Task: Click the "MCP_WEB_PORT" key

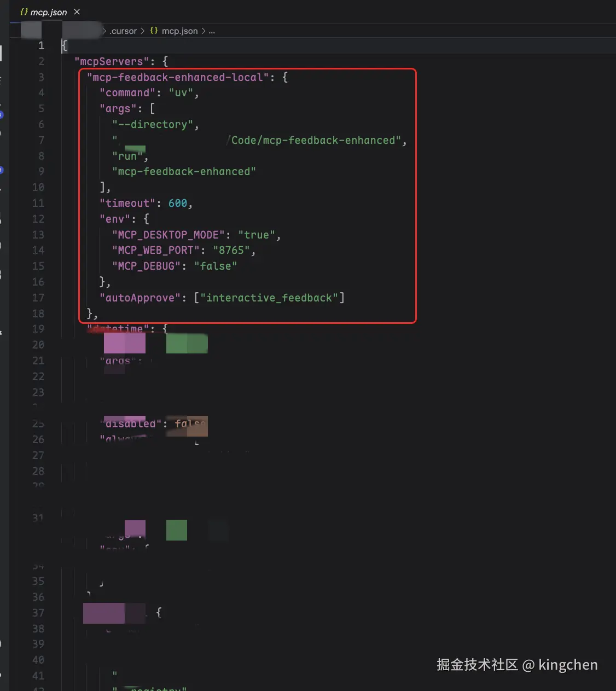Action: (x=156, y=251)
